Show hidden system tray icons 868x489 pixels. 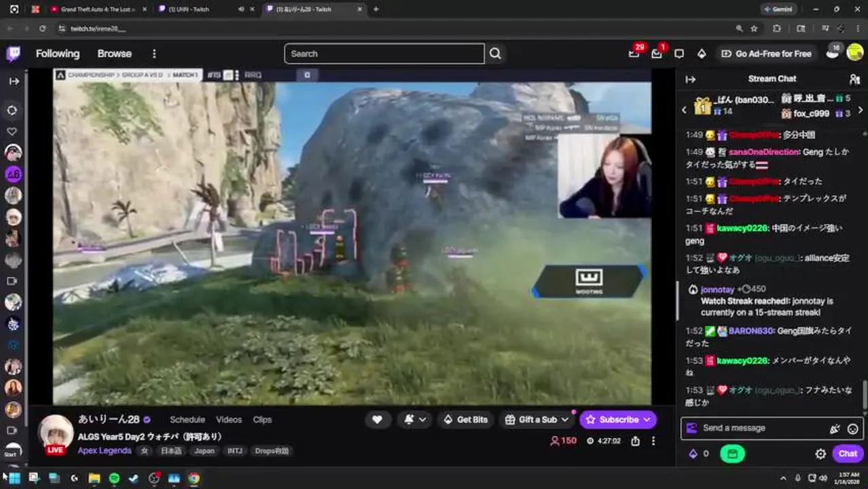click(x=782, y=478)
